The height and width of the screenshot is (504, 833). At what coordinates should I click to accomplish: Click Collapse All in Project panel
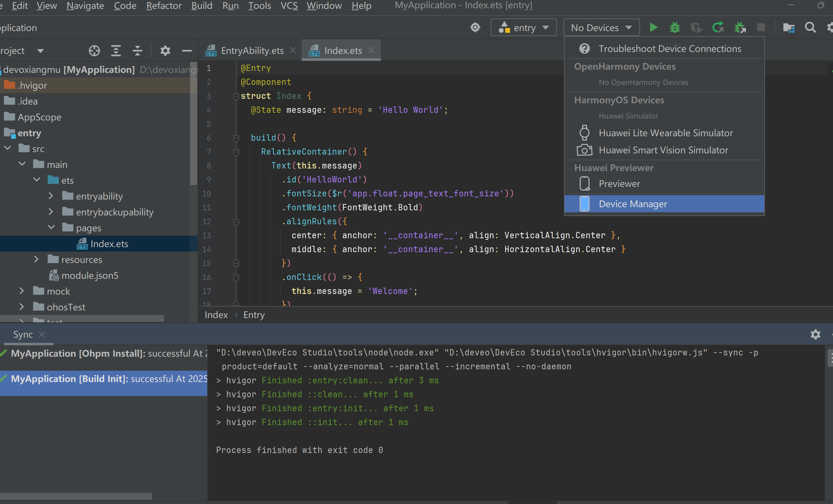[x=137, y=51]
